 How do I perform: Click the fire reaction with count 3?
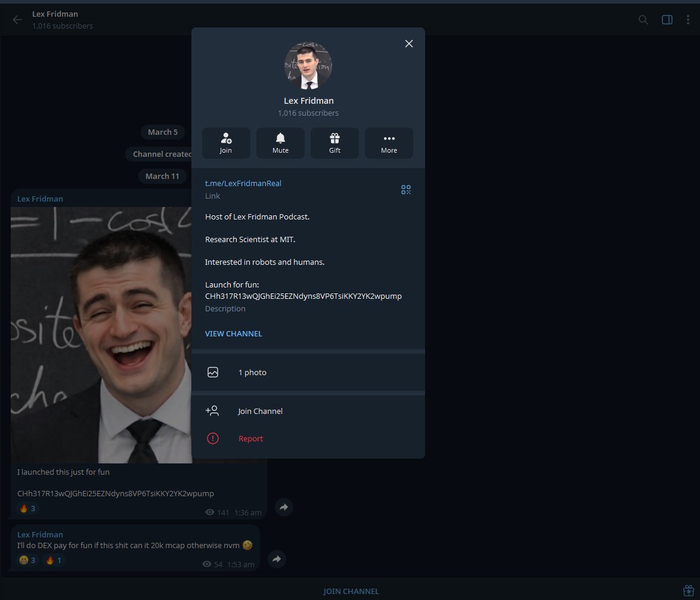tap(27, 509)
